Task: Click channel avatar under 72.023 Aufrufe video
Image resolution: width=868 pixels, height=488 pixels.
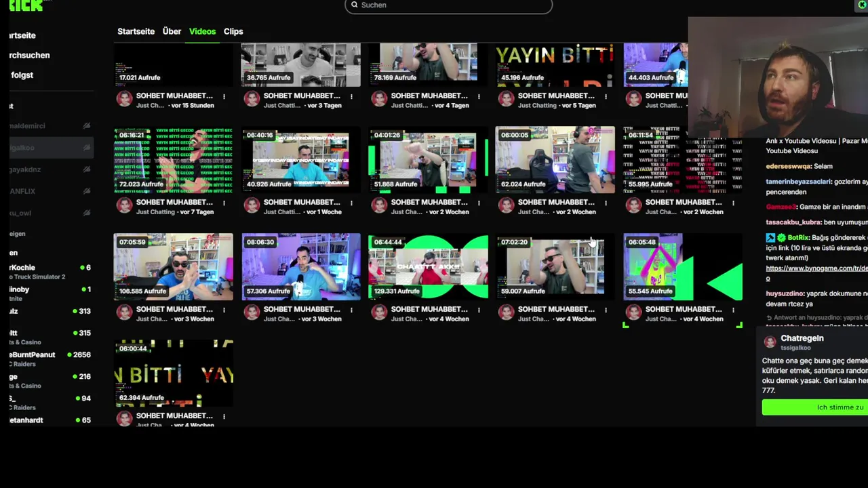Action: pos(124,205)
